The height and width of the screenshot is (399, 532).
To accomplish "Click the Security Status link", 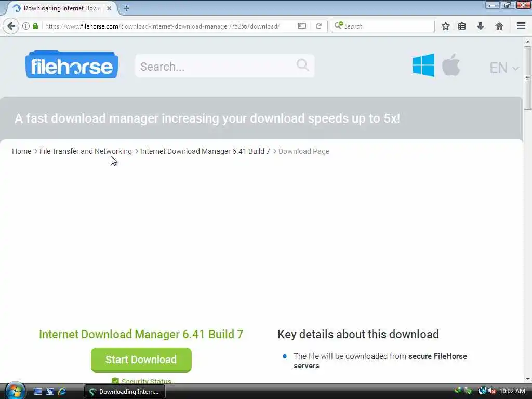I will (146, 381).
